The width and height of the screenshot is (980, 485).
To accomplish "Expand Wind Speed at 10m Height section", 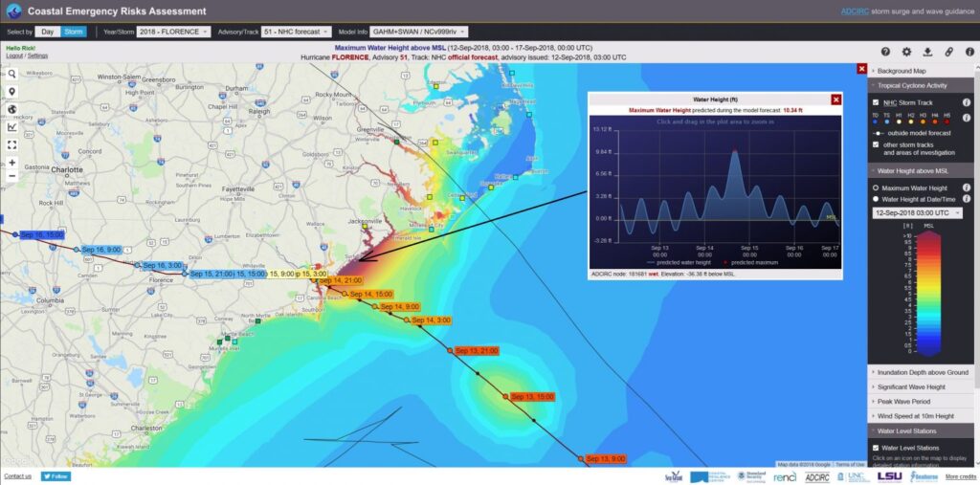I will click(x=920, y=416).
